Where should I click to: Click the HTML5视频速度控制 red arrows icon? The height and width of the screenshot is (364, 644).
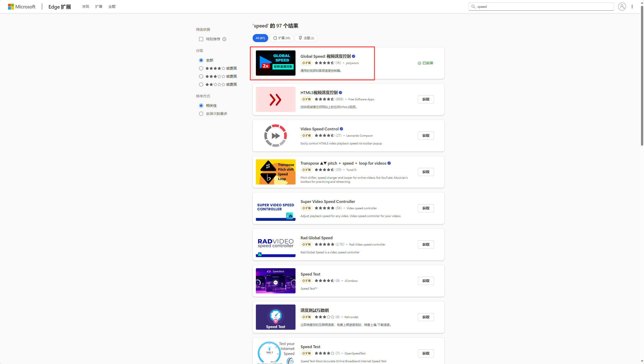point(276,99)
